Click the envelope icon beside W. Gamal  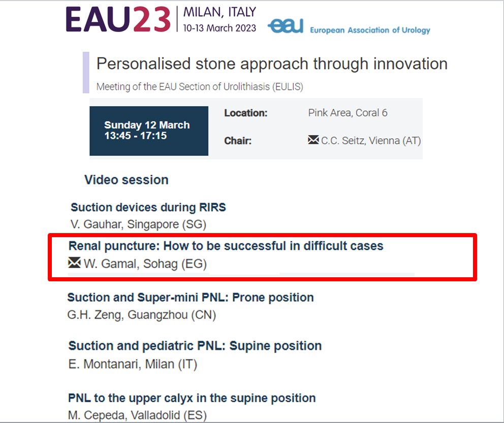(x=75, y=263)
